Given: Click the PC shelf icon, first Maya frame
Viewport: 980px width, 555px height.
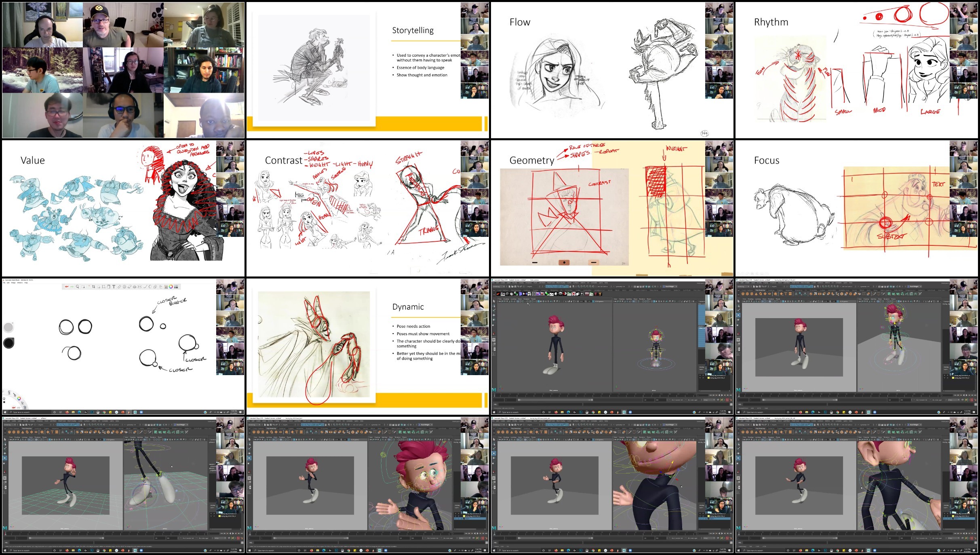Looking at the screenshot, I should point(582,294).
